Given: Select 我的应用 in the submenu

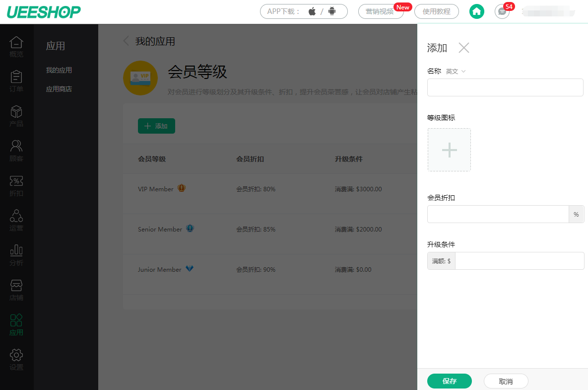Looking at the screenshot, I should [59, 70].
